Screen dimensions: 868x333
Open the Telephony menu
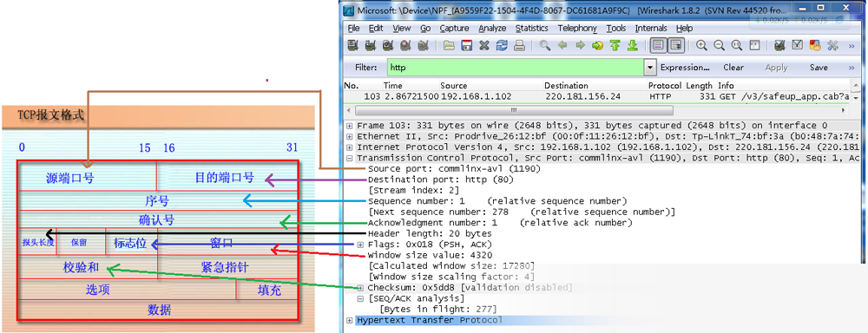pyautogui.click(x=577, y=29)
